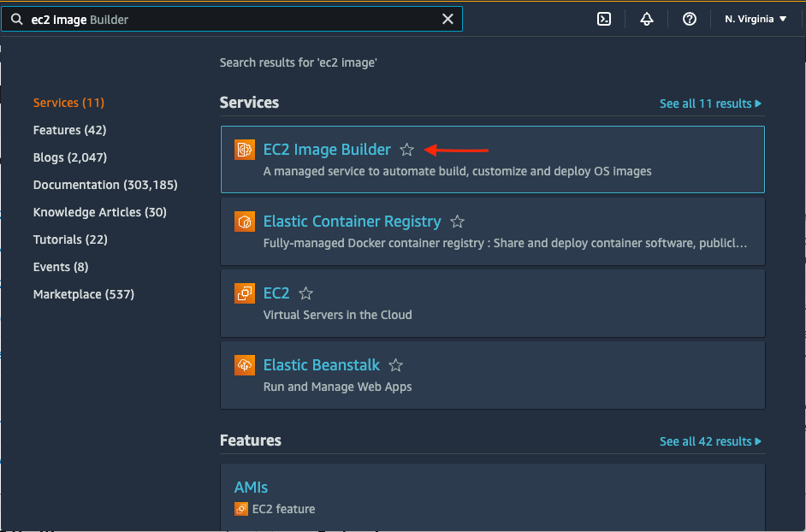Expand See all 11 results for Services
This screenshot has width=806, height=532.
click(710, 103)
